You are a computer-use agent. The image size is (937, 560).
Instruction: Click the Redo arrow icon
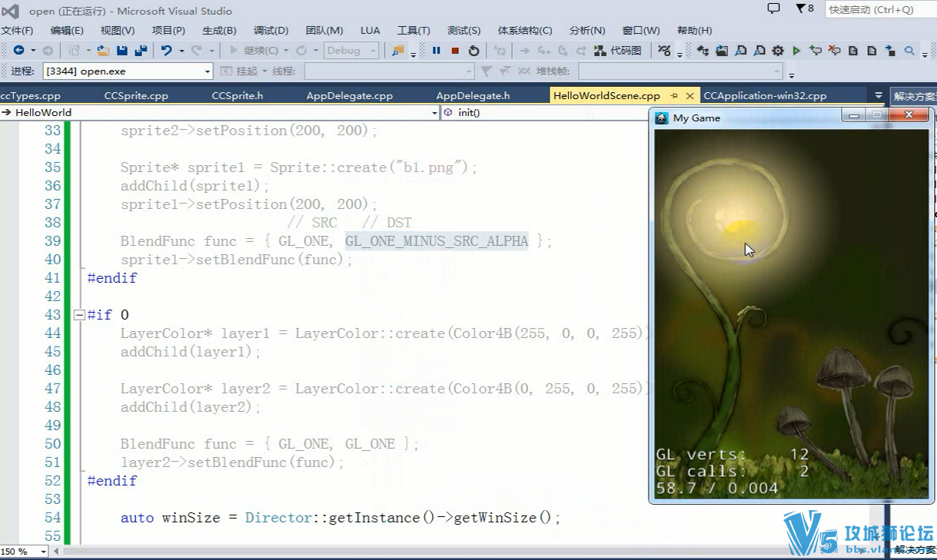[197, 51]
